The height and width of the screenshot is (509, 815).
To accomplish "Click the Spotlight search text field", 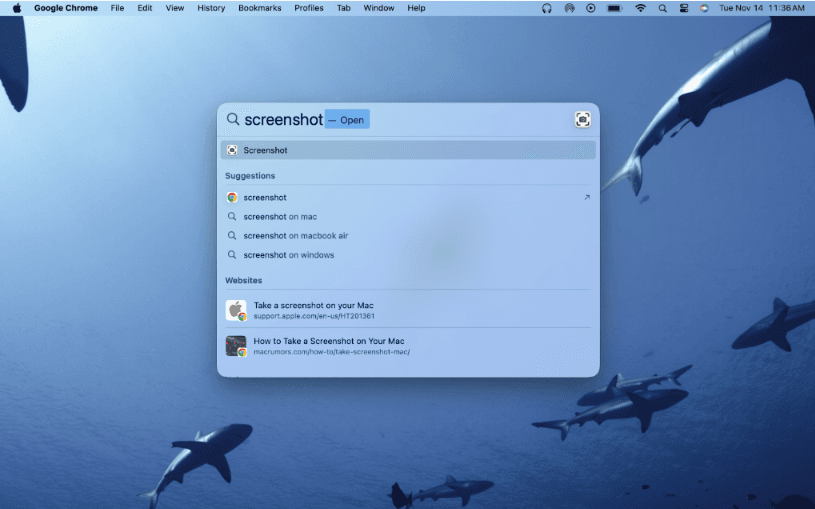I will click(283, 120).
